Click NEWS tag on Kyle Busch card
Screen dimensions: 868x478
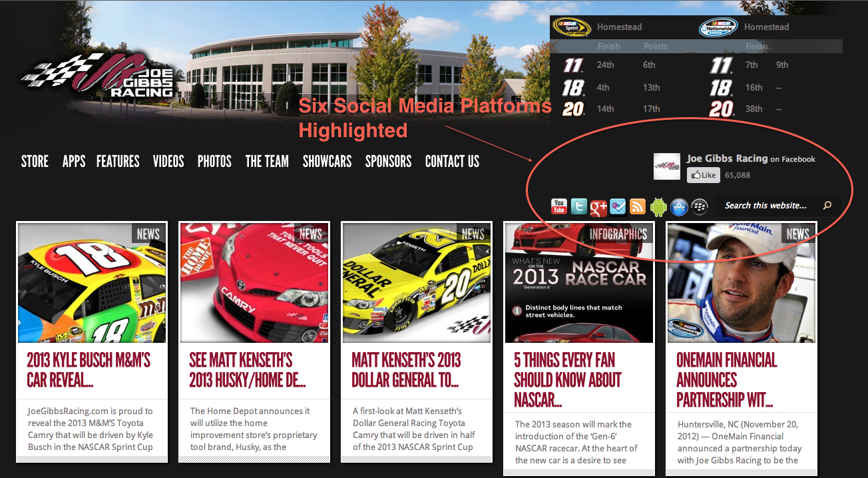point(148,234)
